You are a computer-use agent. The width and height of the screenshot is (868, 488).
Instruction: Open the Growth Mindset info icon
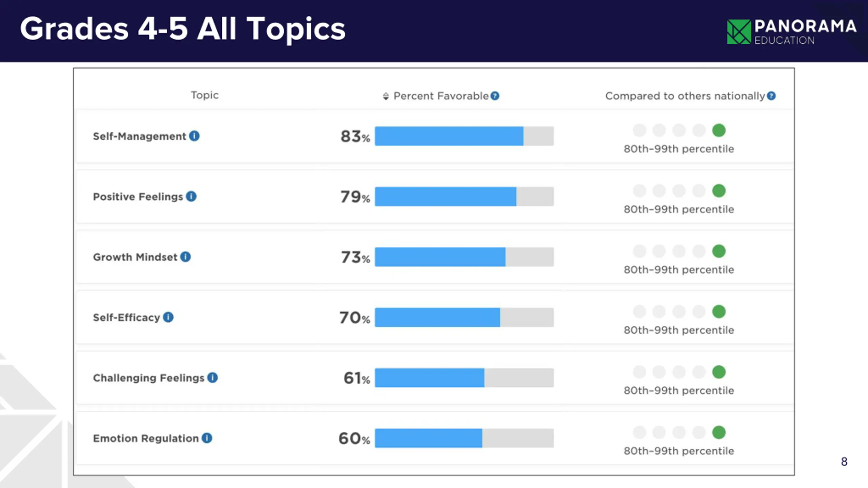[x=185, y=257]
